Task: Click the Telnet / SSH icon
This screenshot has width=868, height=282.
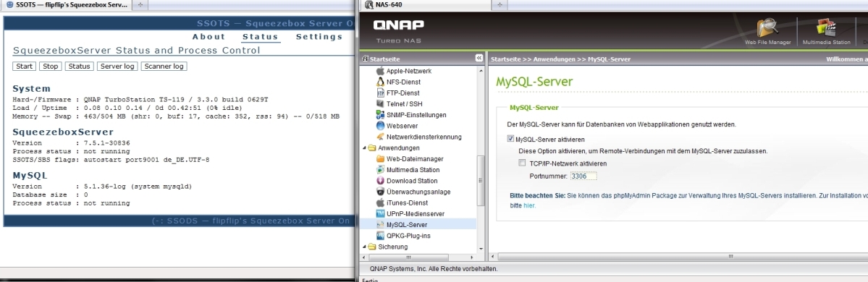Action: click(x=380, y=104)
